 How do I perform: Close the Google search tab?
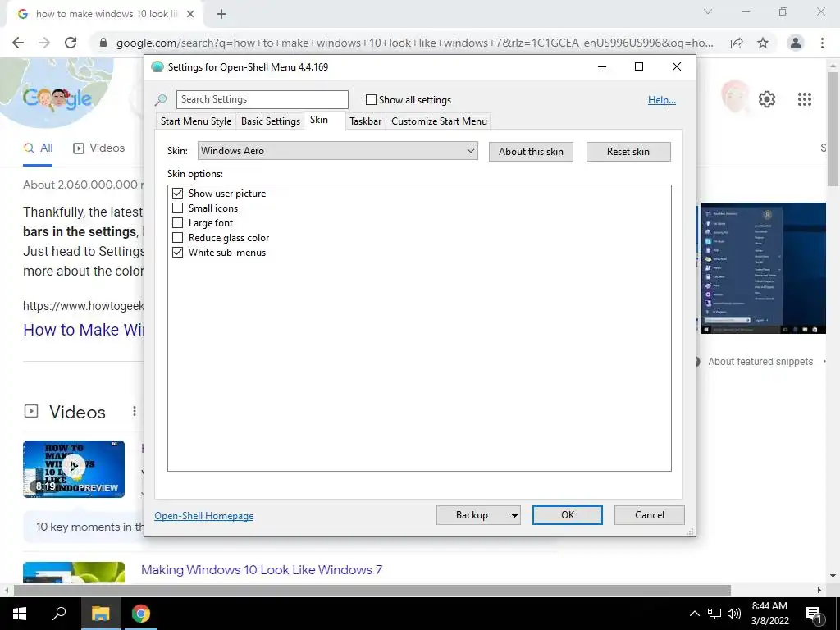point(190,14)
